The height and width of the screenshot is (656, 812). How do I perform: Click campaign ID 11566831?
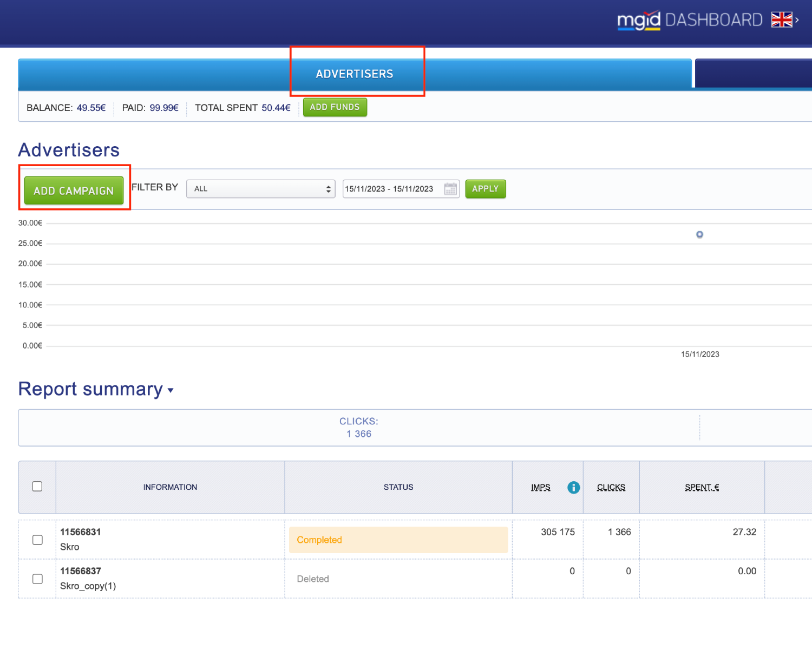(x=81, y=532)
